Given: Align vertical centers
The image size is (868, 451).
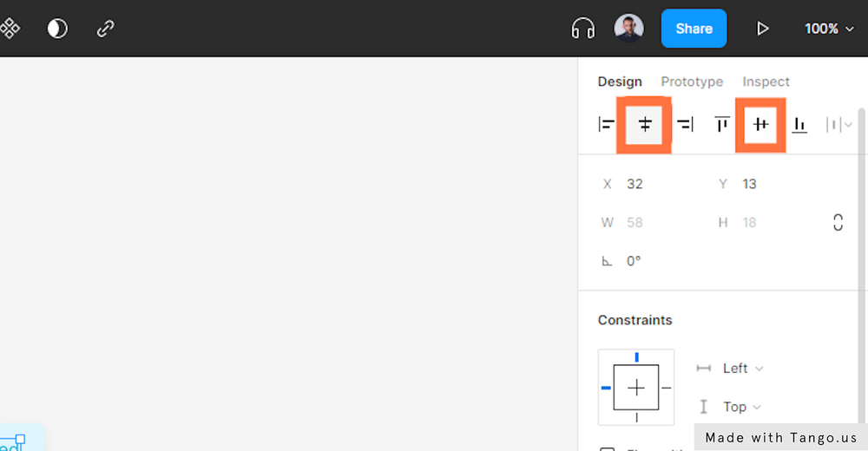Looking at the screenshot, I should pos(760,125).
